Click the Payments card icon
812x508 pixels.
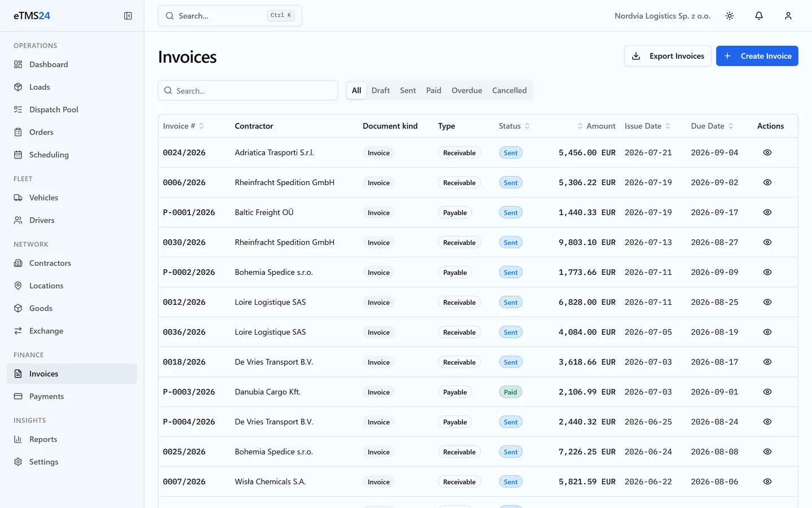tap(18, 396)
